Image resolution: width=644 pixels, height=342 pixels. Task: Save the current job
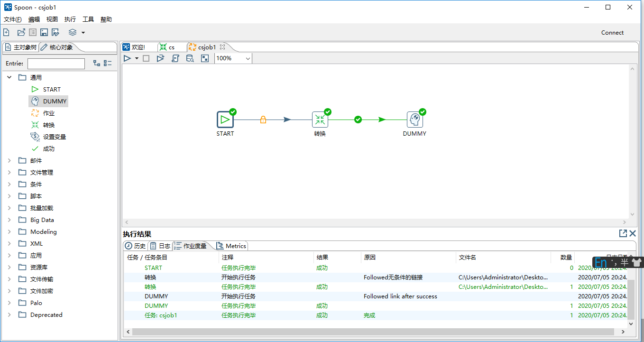pyautogui.click(x=44, y=32)
